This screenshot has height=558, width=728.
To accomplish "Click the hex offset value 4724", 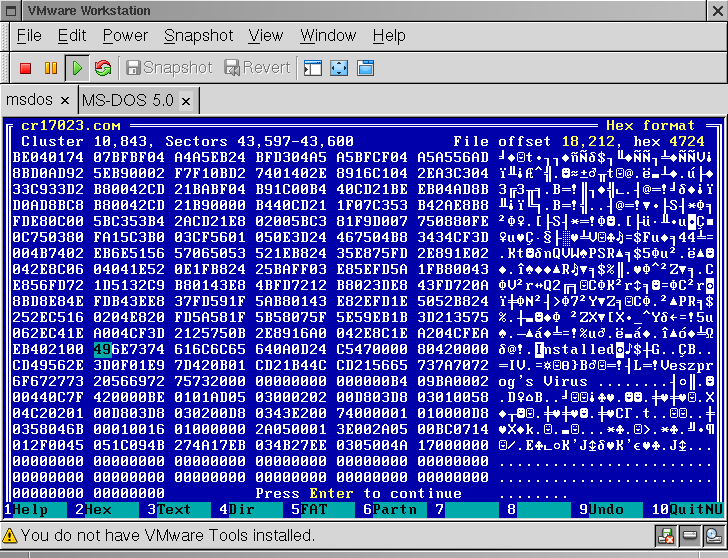I will point(687,141).
